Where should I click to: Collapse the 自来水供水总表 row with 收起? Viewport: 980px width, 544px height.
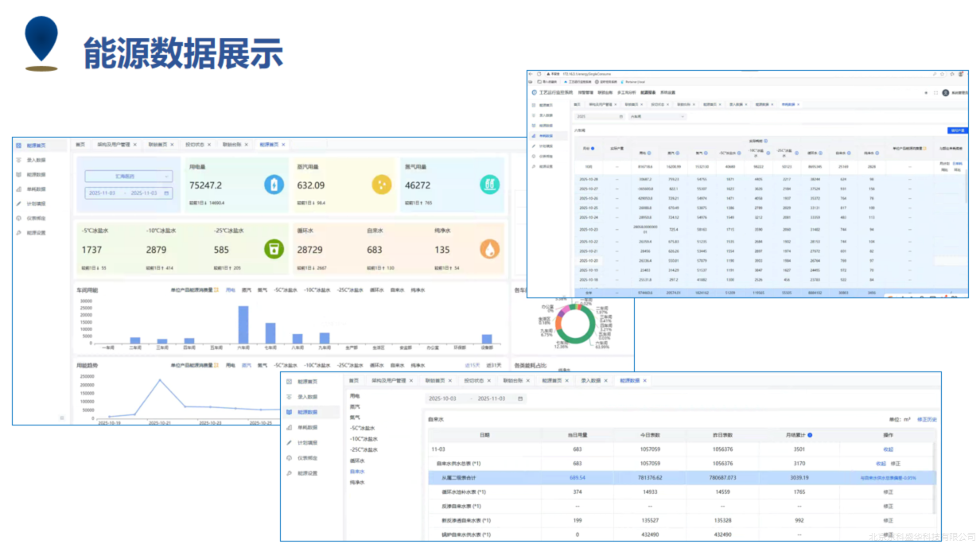click(881, 463)
